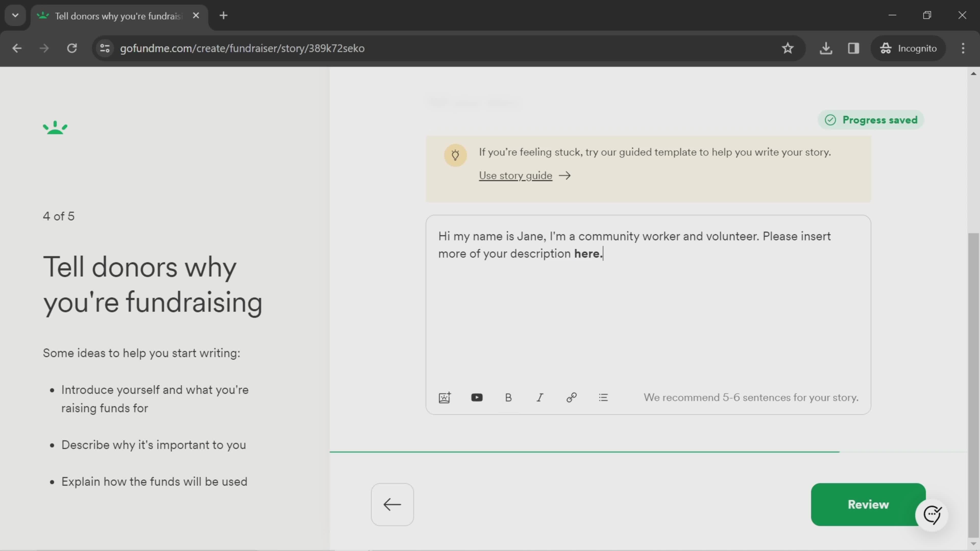Click the Insert link icon
The image size is (980, 551).
coord(571,397)
